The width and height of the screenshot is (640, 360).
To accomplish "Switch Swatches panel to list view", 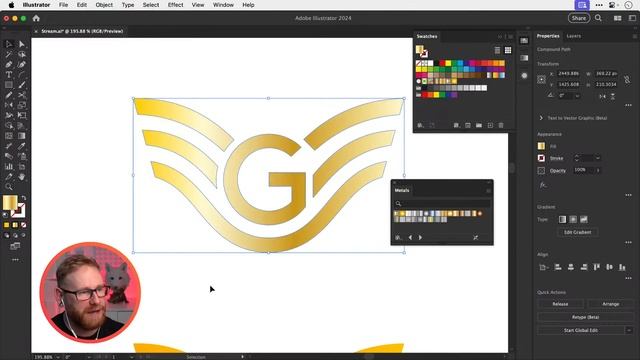I will coord(497,50).
